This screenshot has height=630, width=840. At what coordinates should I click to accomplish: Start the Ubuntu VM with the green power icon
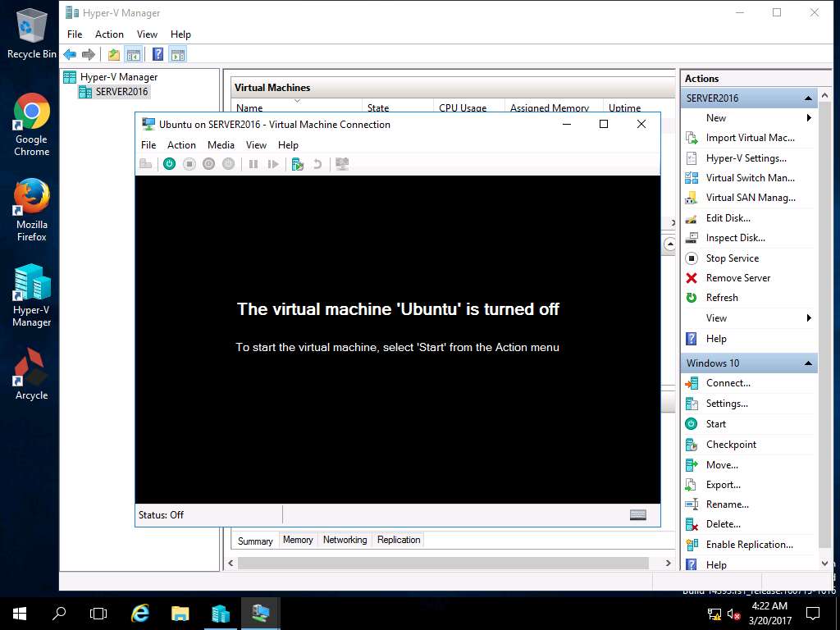[169, 164]
